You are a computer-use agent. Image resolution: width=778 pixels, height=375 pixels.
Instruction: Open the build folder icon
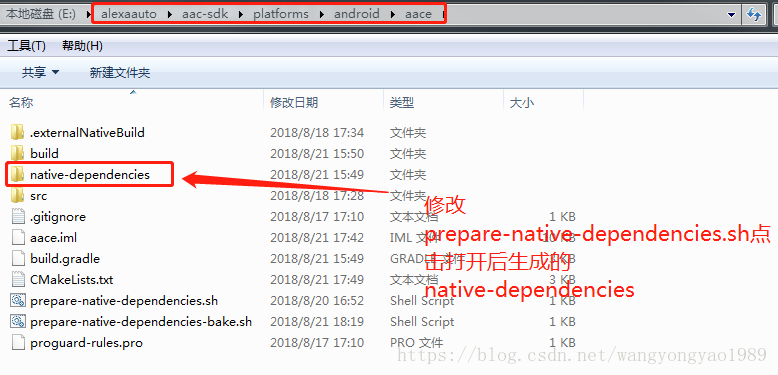pyautogui.click(x=17, y=153)
